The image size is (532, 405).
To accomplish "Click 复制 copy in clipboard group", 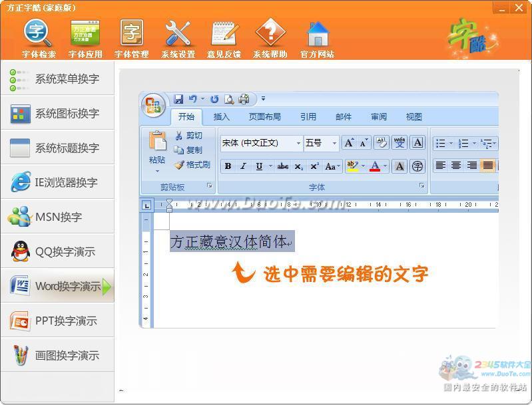I will click(x=188, y=150).
